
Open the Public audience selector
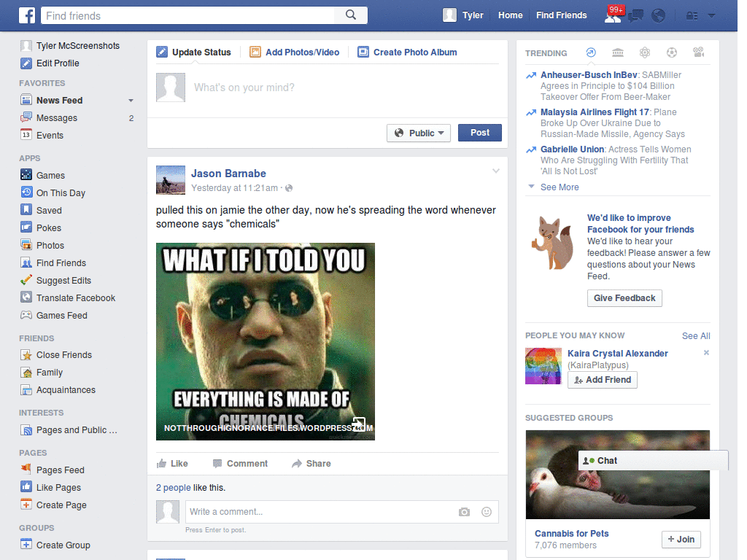419,133
